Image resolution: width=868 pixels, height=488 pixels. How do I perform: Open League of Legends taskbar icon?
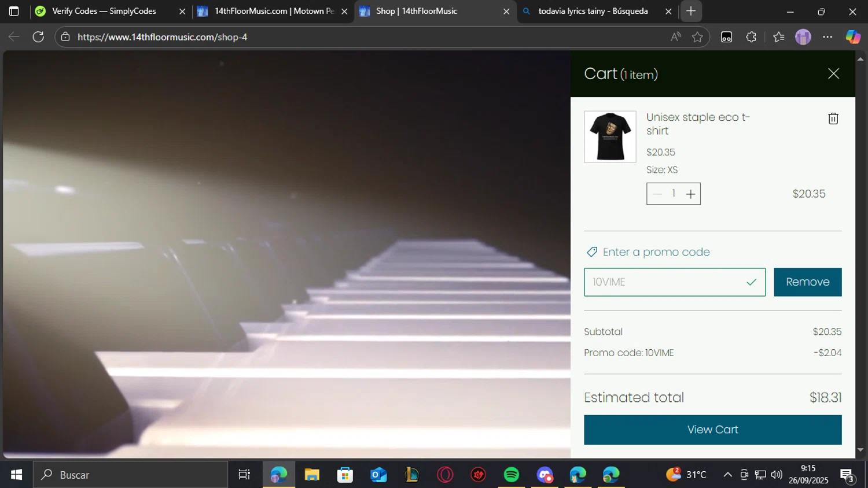click(x=411, y=475)
